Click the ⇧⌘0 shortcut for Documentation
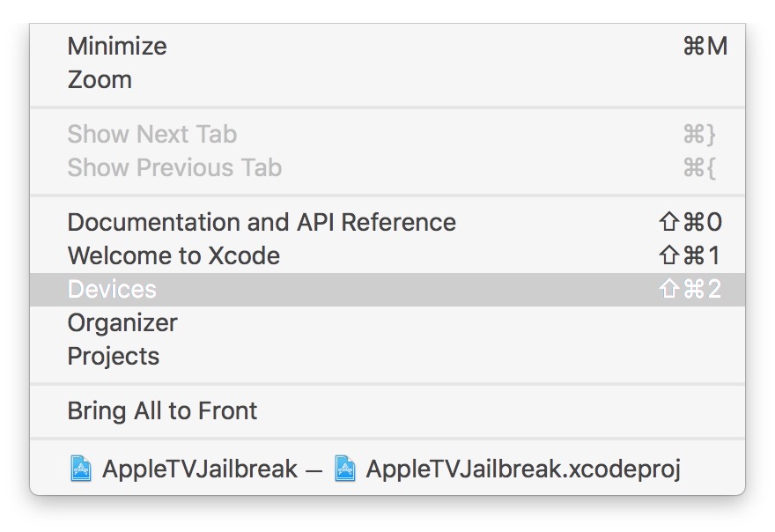 click(x=690, y=222)
